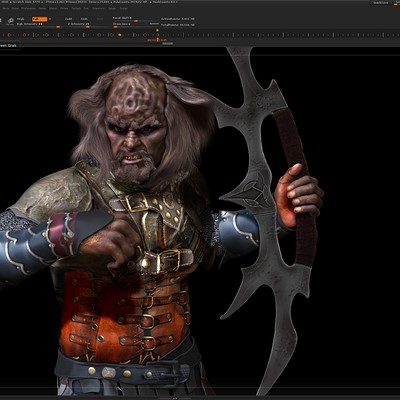Click the ActivePoints readout
400x400 pixels.
(178, 19)
